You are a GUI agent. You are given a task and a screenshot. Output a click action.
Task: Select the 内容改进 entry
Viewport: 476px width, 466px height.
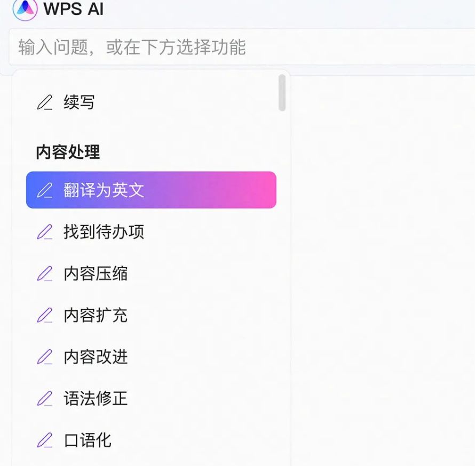(x=96, y=357)
